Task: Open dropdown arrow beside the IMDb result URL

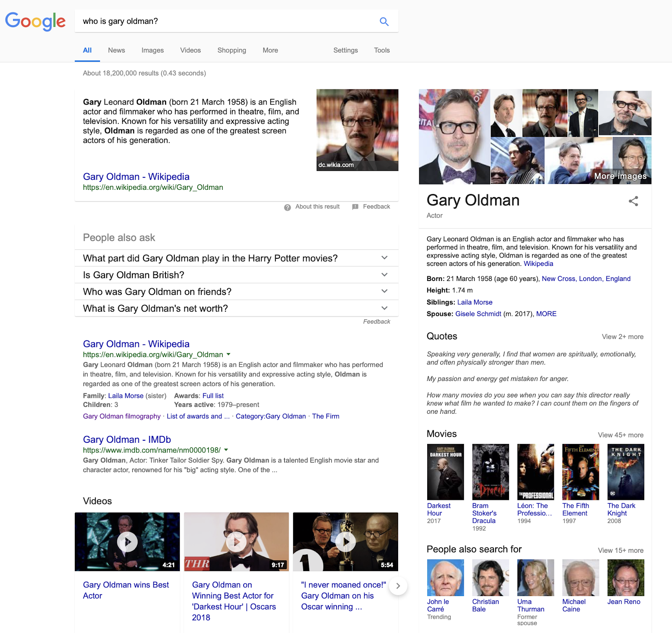Action: [226, 449]
